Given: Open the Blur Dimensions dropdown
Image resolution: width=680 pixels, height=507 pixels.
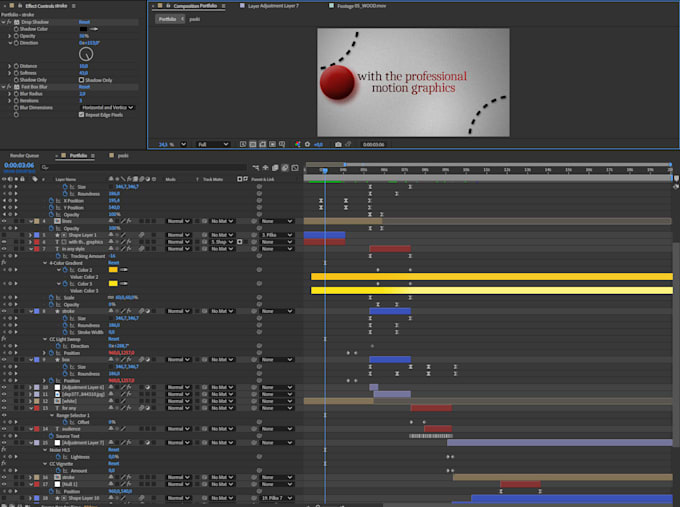Looking at the screenshot, I should (x=107, y=108).
